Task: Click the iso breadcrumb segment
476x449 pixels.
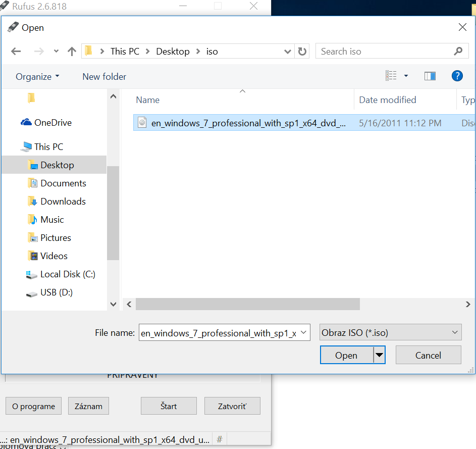Action: pyautogui.click(x=212, y=52)
